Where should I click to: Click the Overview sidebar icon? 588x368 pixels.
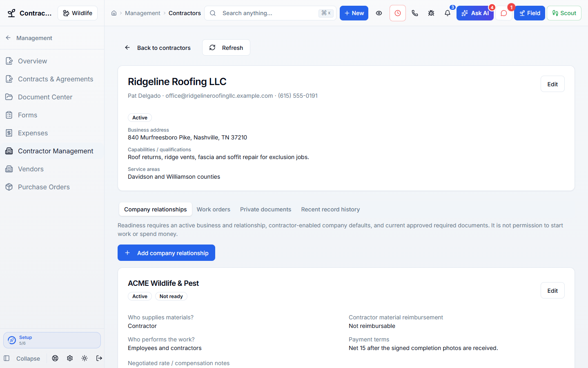pyautogui.click(x=9, y=61)
